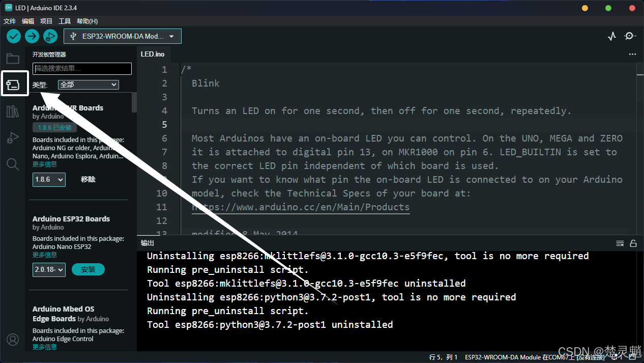The height and width of the screenshot is (363, 644).
Task: Click the boards filter search field
Action: point(82,69)
